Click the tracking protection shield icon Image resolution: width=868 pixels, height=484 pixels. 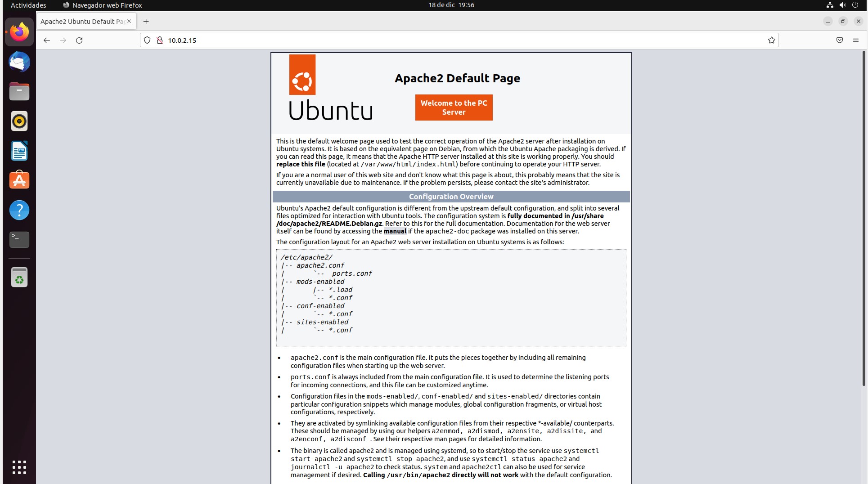coord(147,40)
